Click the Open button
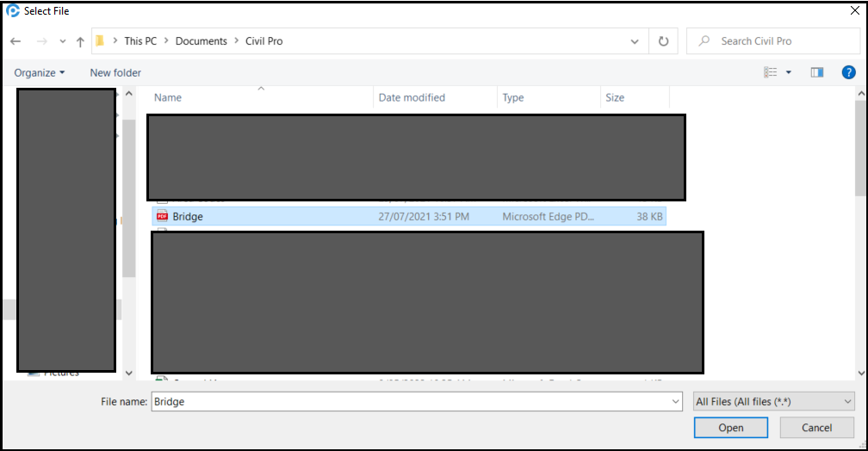Screen dimensions: 868x451 coord(731,428)
